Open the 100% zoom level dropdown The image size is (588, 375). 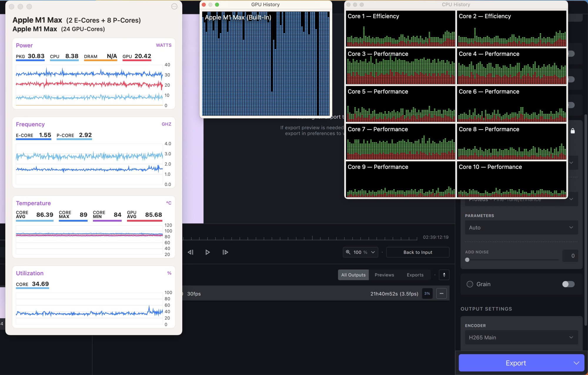click(x=360, y=252)
